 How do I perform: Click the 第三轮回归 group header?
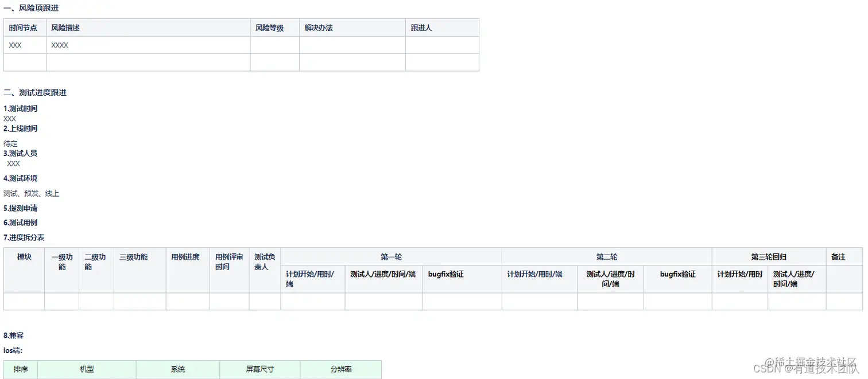[x=769, y=257]
